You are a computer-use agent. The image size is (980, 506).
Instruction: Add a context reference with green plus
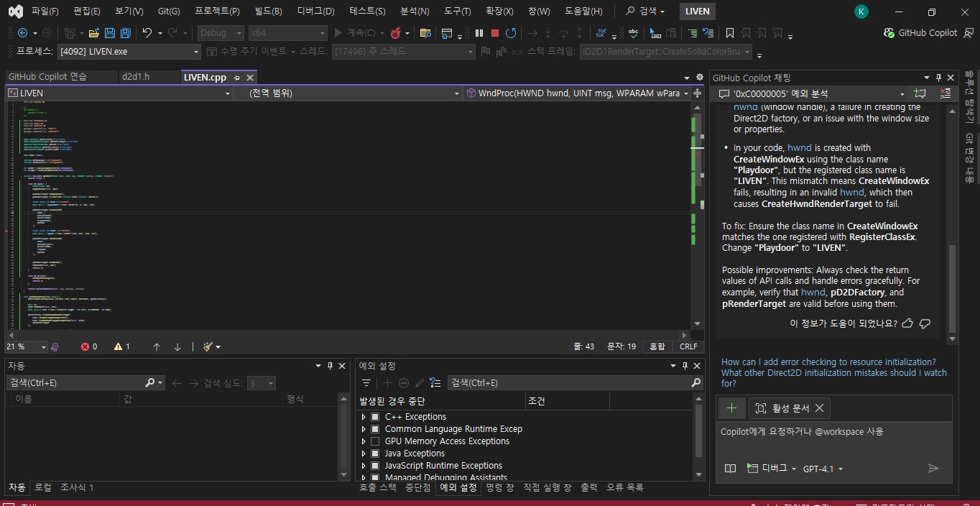pos(731,408)
